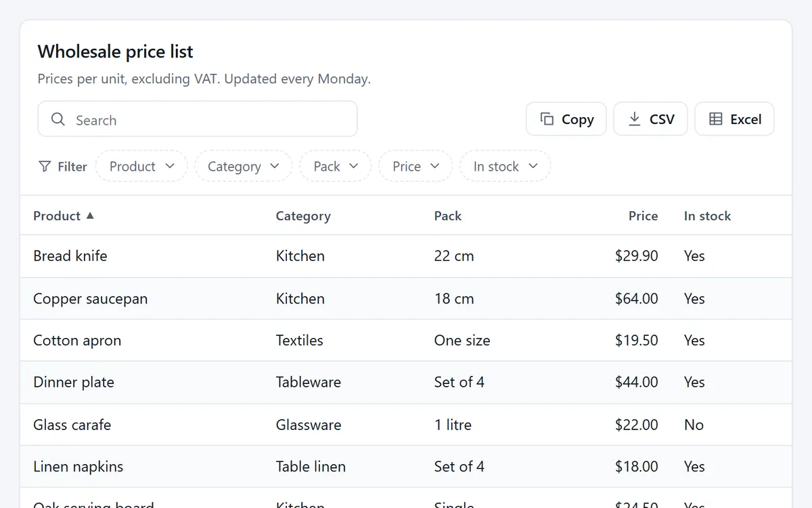Viewport: 812px width, 508px height.
Task: Click the Wholesale price list heading
Action: [115, 51]
